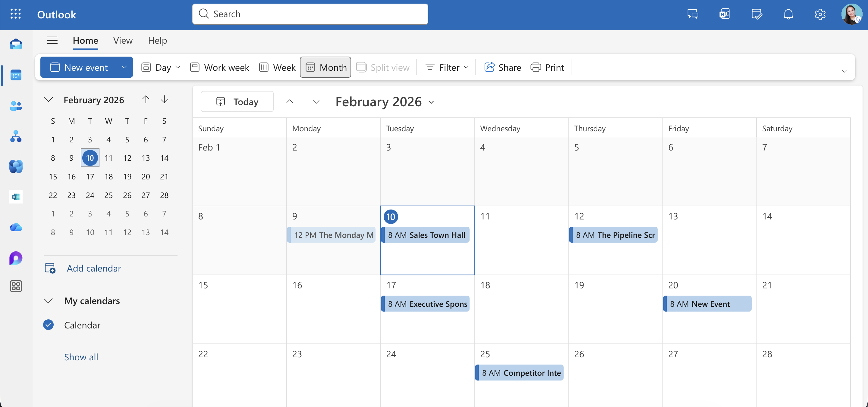Enable Split view
The image size is (868, 407).
pyautogui.click(x=383, y=67)
